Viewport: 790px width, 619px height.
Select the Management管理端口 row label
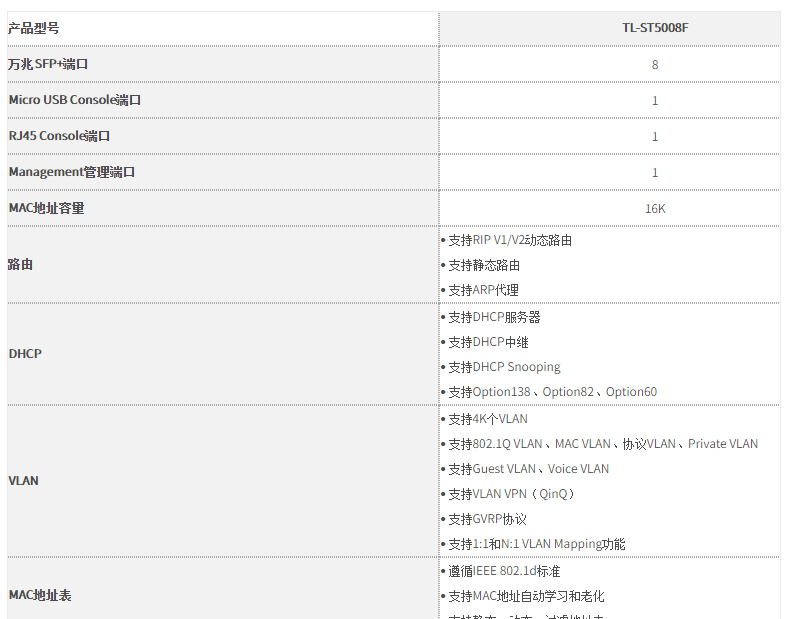(x=71, y=172)
